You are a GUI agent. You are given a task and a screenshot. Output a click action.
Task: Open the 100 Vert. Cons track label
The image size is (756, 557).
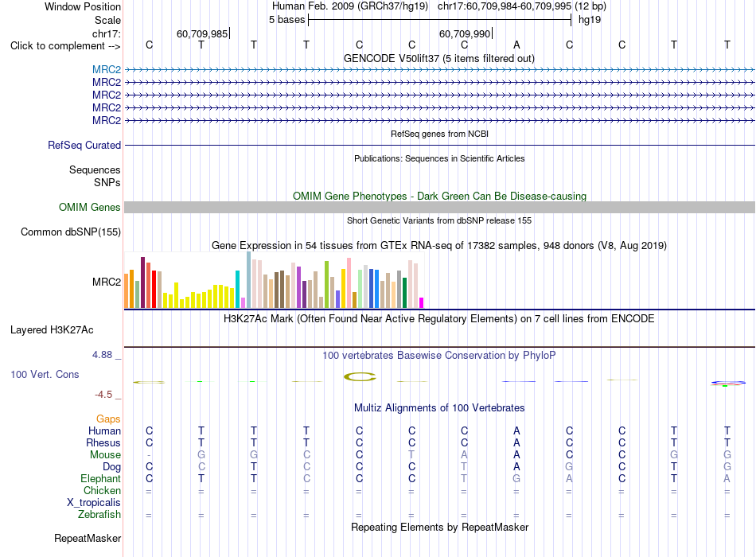(45, 374)
